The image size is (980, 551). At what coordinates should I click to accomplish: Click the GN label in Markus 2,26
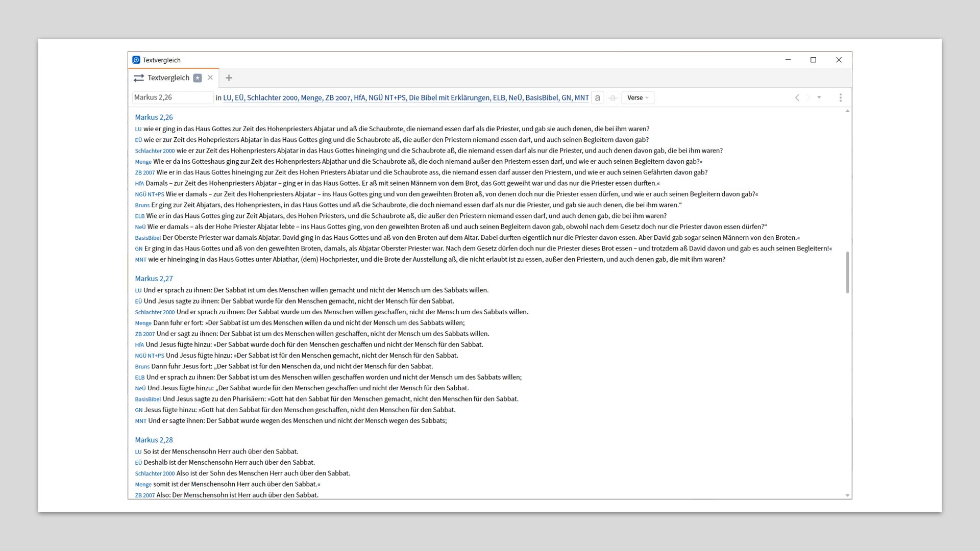[x=139, y=249]
